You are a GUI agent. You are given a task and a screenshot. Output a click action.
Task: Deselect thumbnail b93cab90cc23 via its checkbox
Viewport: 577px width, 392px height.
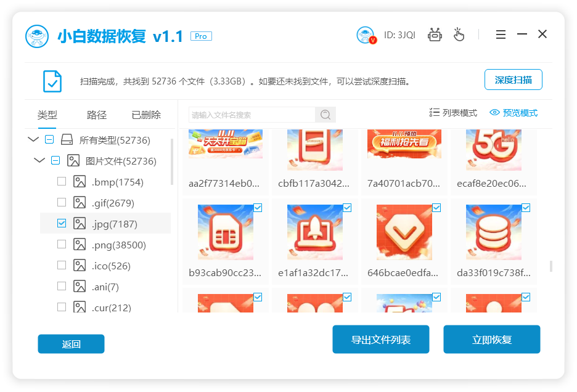[x=257, y=208]
